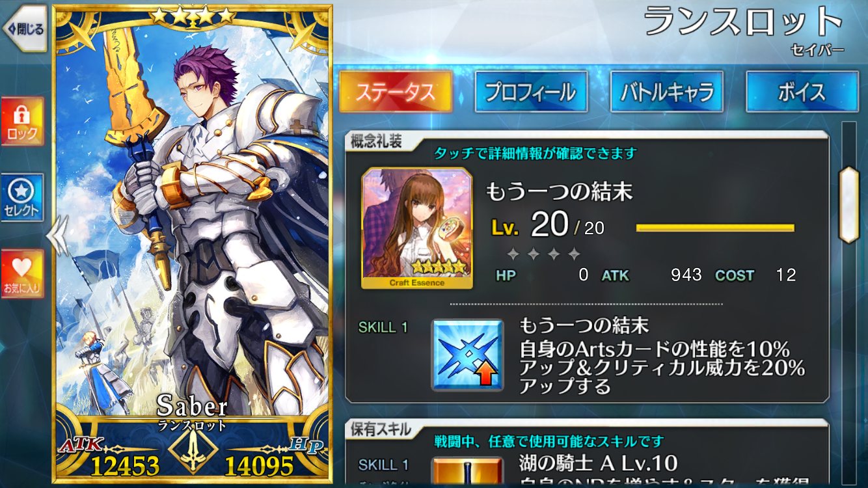Click the scrollbar handle on right edge

(848, 204)
